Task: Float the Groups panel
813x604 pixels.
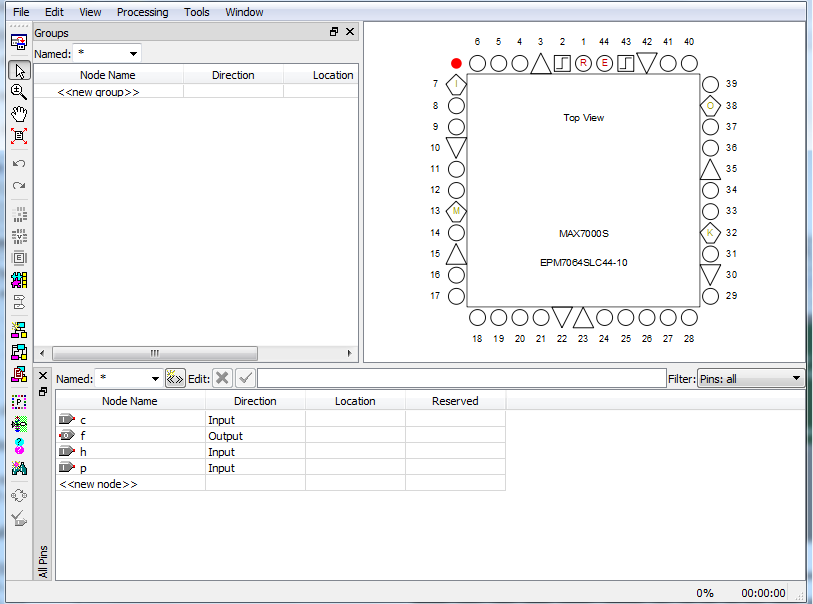Action: 334,32
